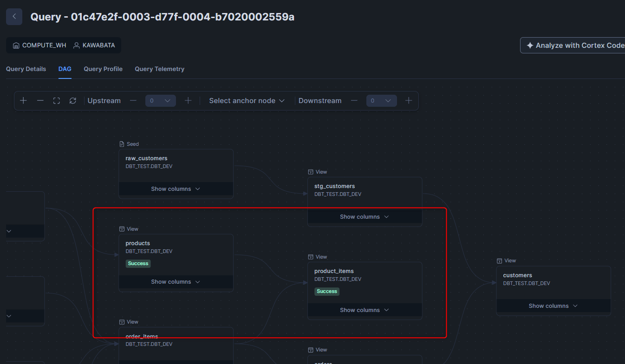Expand Show columns on raw_customers
625x364 pixels.
tap(176, 189)
